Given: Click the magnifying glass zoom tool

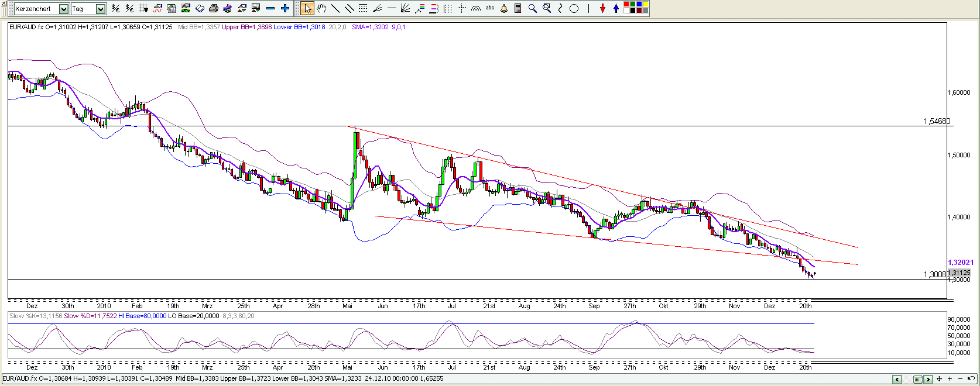Looking at the screenshot, I should (532, 8).
